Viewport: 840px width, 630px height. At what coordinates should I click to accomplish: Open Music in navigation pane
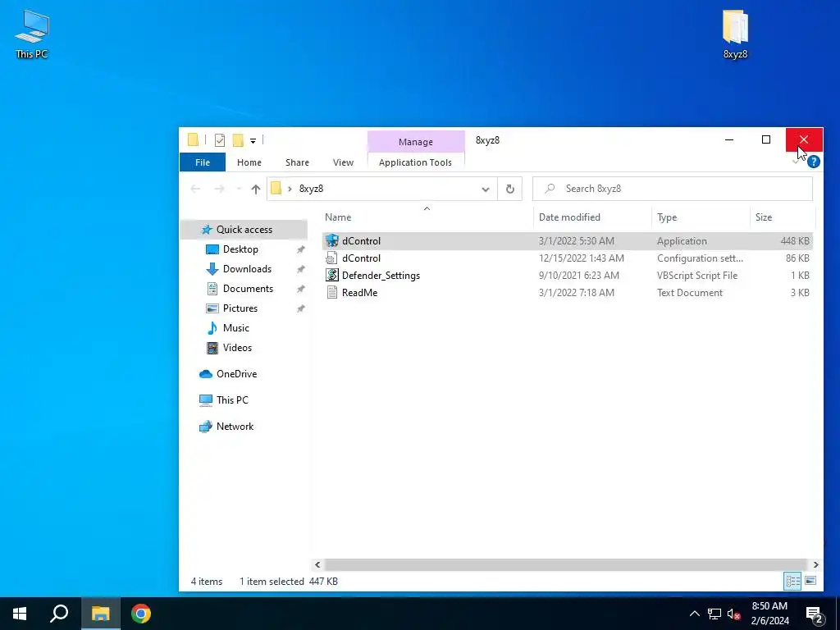pos(235,328)
